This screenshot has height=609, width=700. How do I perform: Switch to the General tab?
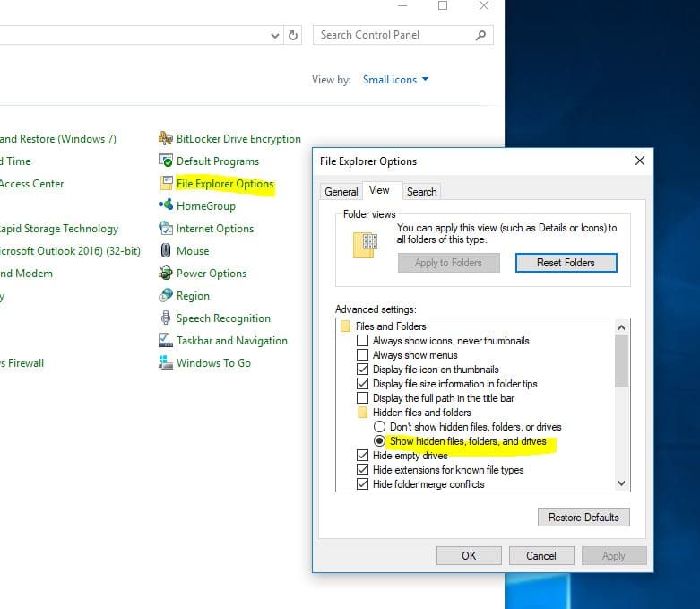[341, 191]
